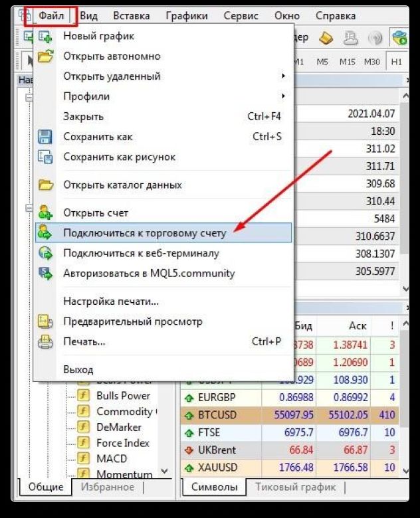Select the H1 timeframe button
Image resolution: width=420 pixels, height=518 pixels.
pos(396,62)
